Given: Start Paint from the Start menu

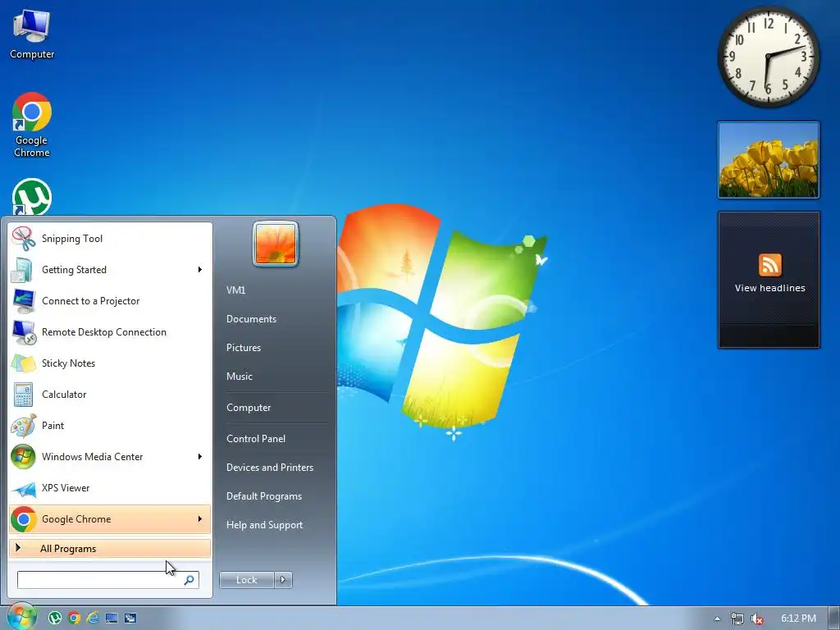Looking at the screenshot, I should pos(109,426).
